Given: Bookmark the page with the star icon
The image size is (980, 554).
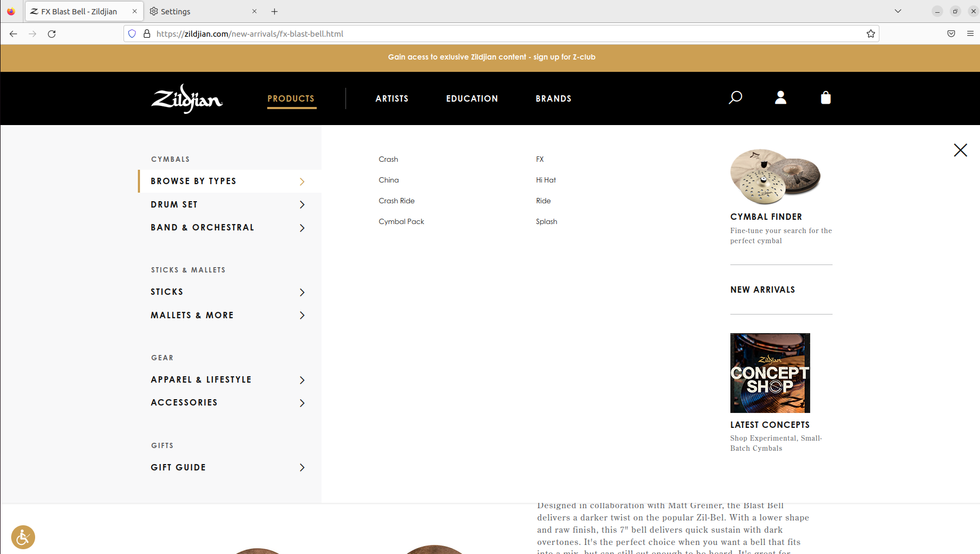Looking at the screenshot, I should [x=871, y=34].
